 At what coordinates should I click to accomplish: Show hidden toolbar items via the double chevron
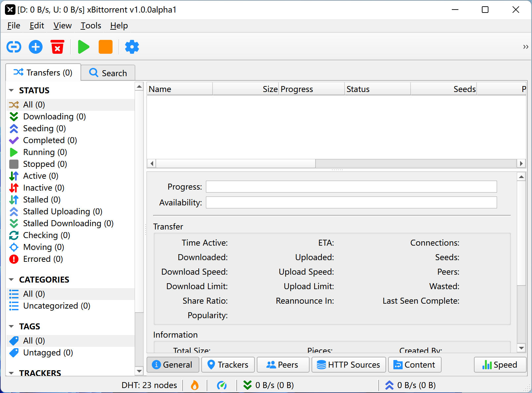[525, 47]
